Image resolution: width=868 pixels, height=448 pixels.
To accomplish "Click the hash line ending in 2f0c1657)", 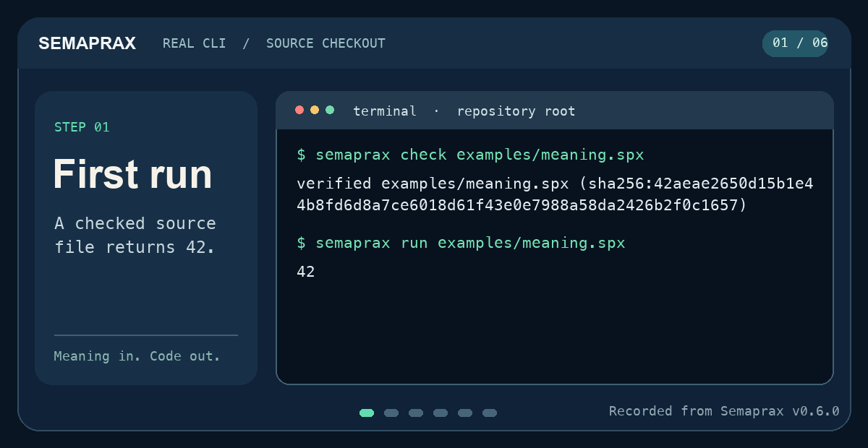I will (x=522, y=206).
